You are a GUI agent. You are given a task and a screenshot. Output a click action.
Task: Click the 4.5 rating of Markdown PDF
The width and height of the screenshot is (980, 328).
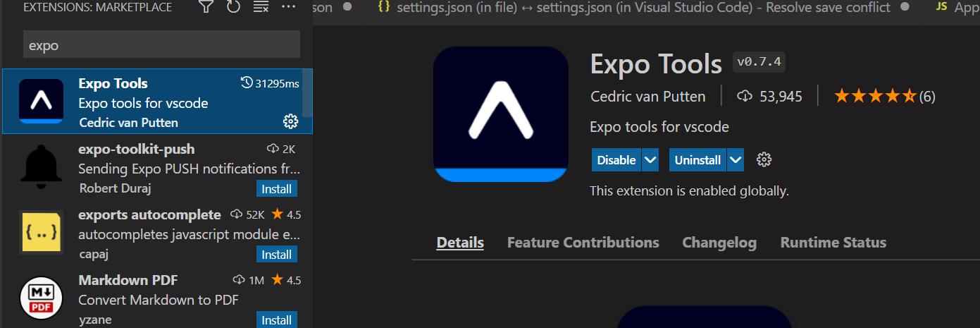coord(287,280)
